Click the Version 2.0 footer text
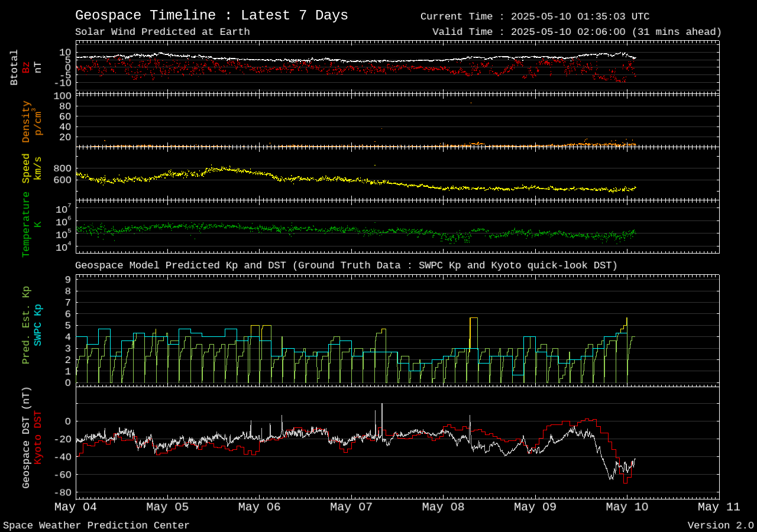Screen dimensions: 757x532 721,525
